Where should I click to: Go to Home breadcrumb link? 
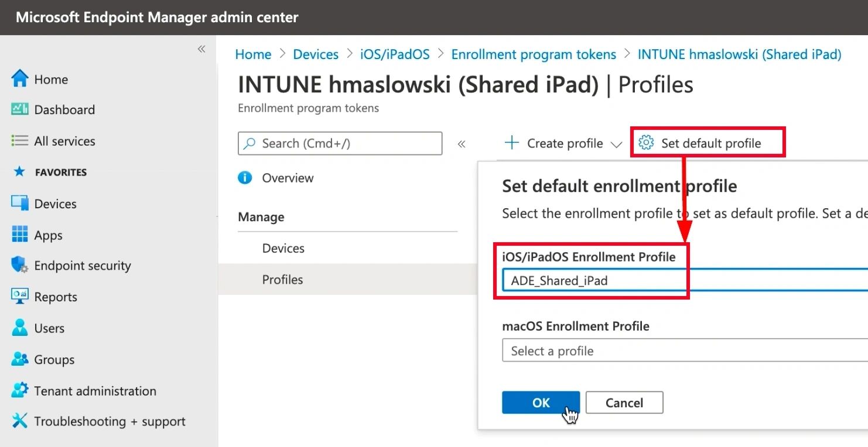253,54
